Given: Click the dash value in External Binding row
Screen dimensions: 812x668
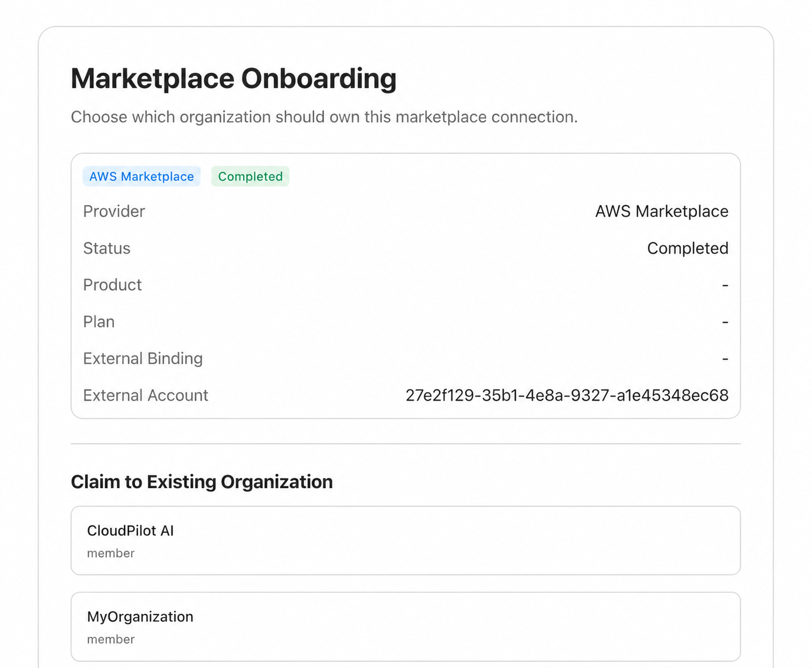Looking at the screenshot, I should click(x=725, y=359).
